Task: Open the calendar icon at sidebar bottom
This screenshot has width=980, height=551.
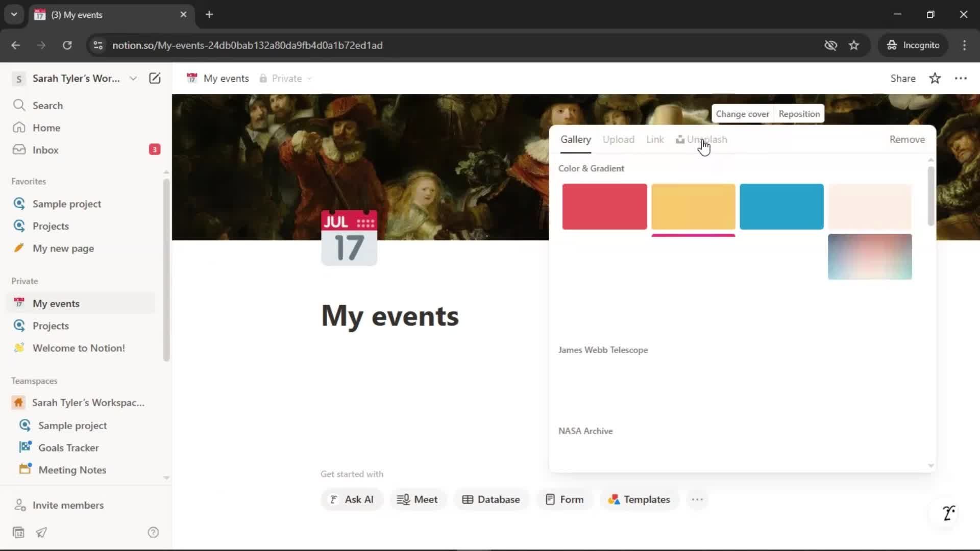Action: (x=18, y=532)
